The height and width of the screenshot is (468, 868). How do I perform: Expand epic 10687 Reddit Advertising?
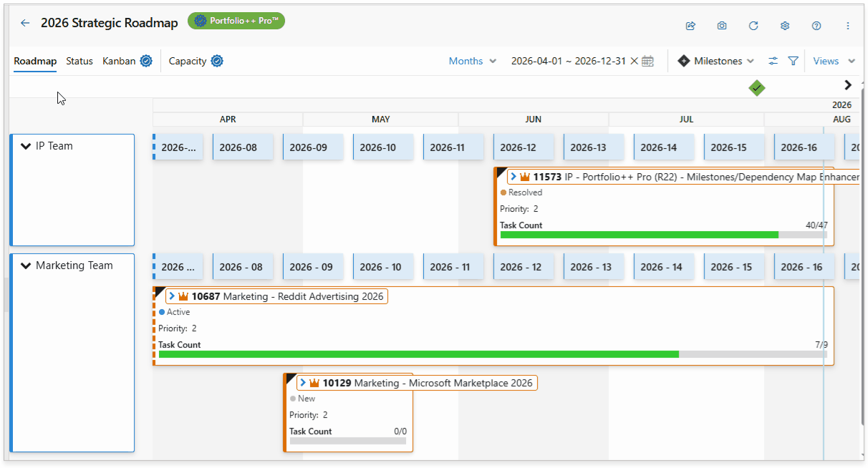pyautogui.click(x=172, y=296)
